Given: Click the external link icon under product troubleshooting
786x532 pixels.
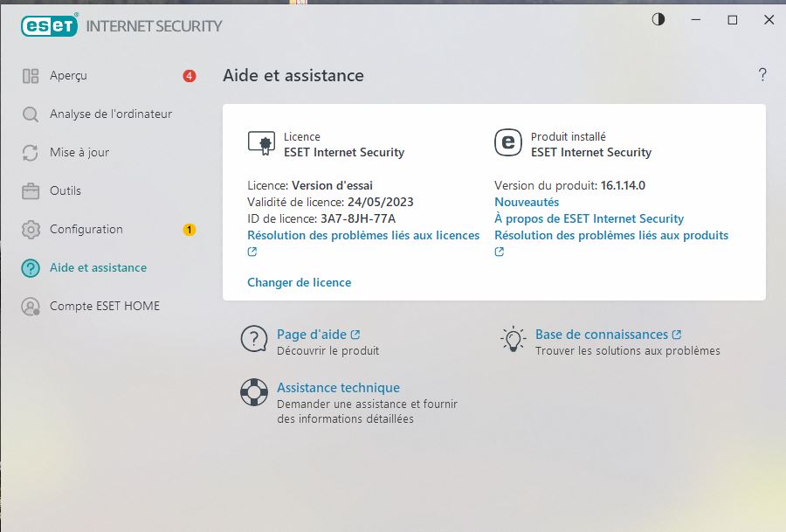Looking at the screenshot, I should tap(500, 252).
